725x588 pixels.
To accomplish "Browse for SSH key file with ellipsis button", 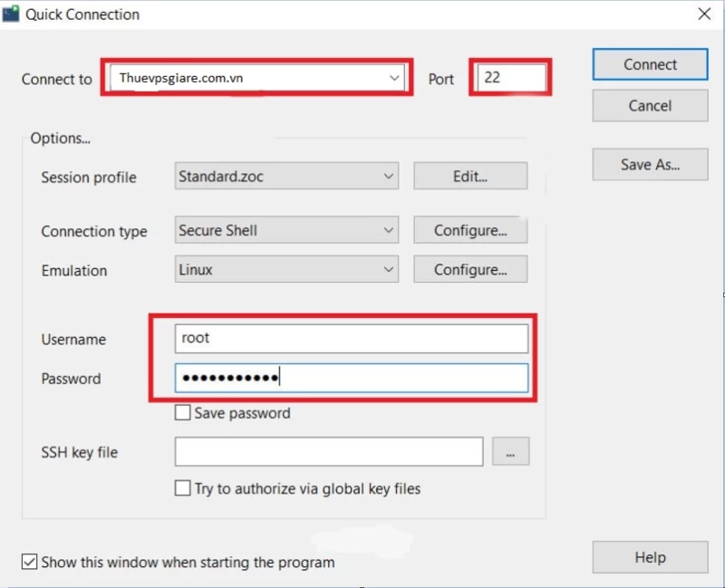I will pos(510,451).
